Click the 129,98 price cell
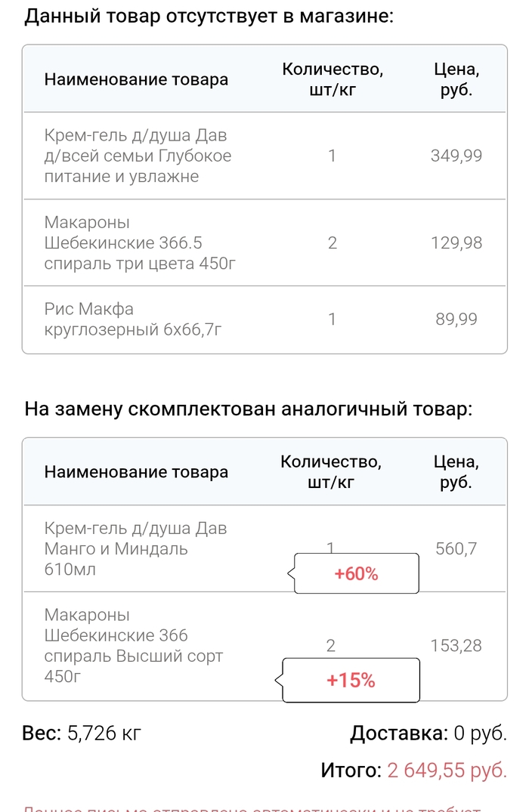The height and width of the screenshot is (812, 529). pyautogui.click(x=456, y=243)
